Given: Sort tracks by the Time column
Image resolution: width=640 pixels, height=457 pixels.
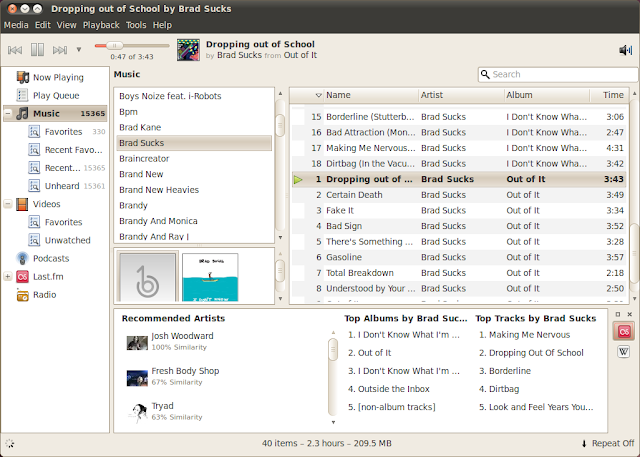Looking at the screenshot, I should [609, 95].
